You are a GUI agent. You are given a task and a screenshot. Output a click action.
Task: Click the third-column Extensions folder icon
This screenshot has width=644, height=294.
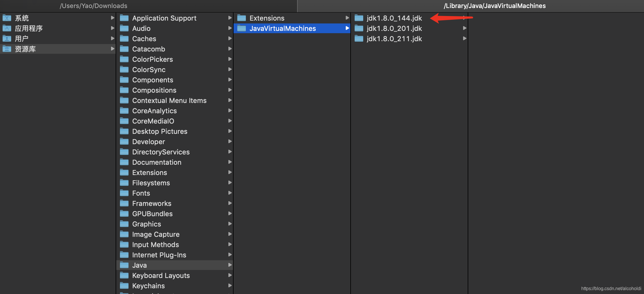(242, 18)
